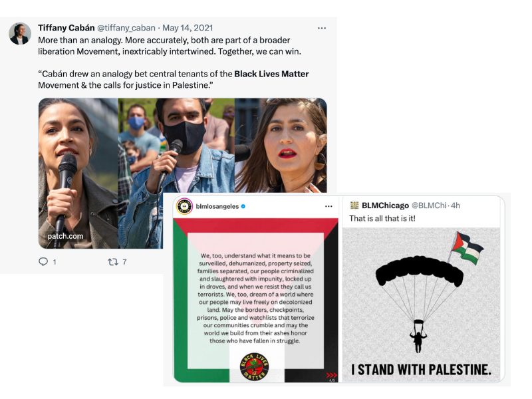The height and width of the screenshot is (399, 532).
Task: Click the red arrows to advance the carousel
Action: pos(331,375)
